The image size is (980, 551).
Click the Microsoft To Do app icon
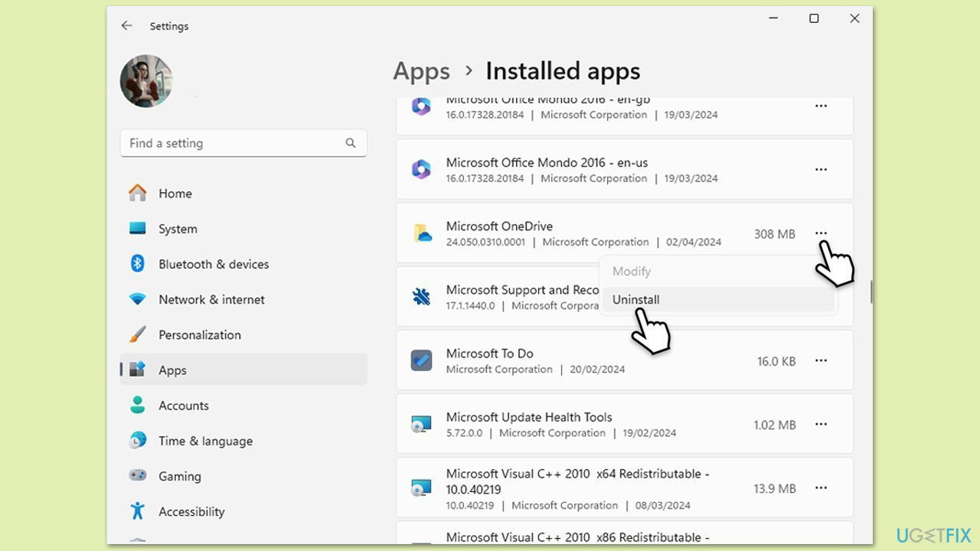[422, 360]
